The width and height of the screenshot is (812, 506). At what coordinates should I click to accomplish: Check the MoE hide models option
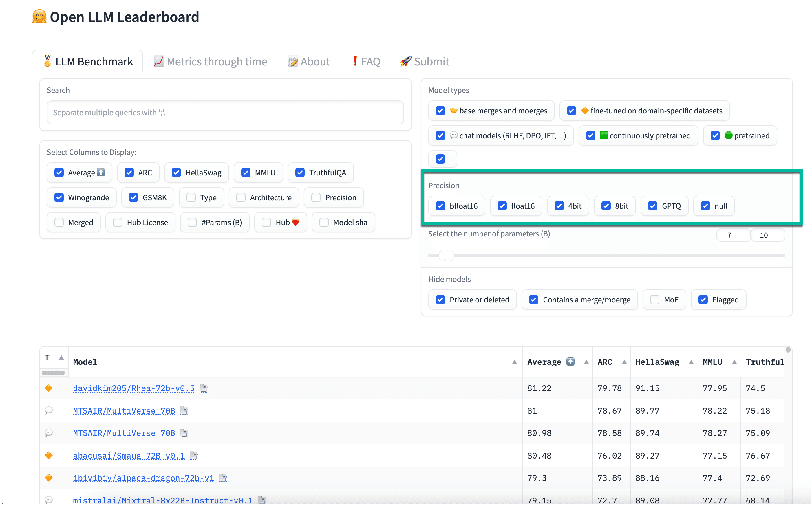[x=655, y=300]
